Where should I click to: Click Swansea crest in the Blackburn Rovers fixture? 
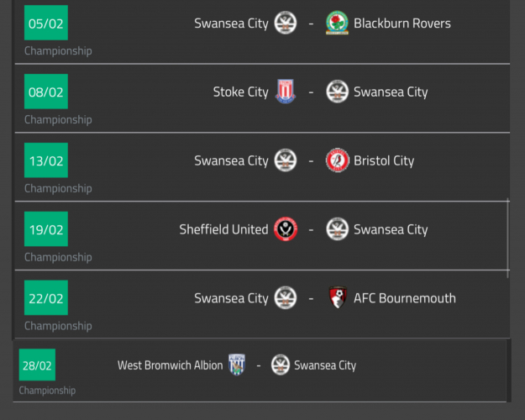(x=286, y=23)
